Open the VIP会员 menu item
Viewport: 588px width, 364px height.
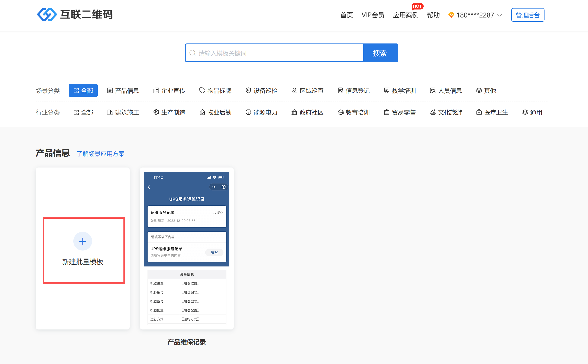(373, 15)
